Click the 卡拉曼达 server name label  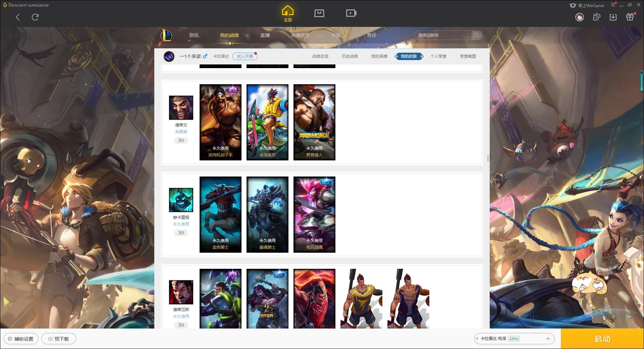tap(221, 56)
